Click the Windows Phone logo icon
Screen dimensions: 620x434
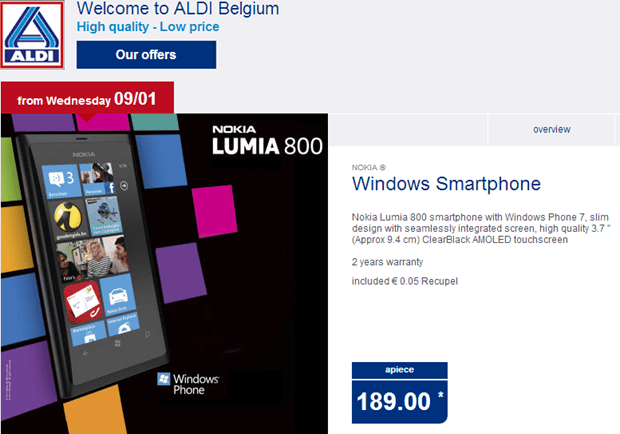163,379
